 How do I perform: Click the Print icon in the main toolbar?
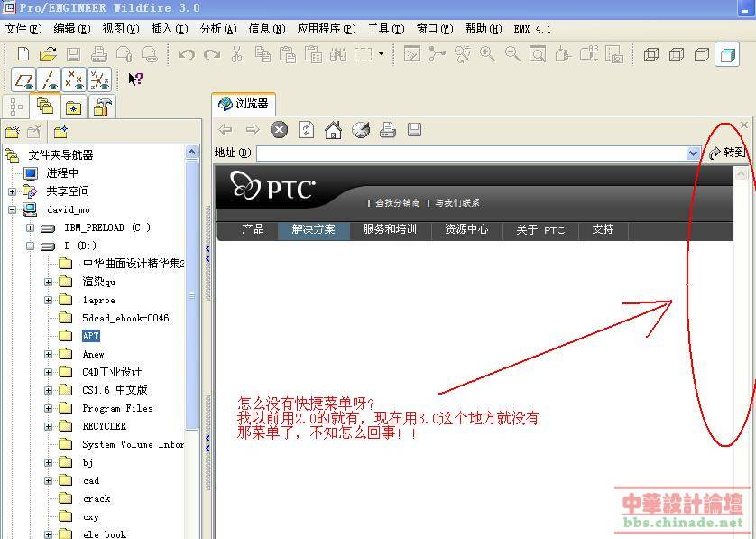point(99,54)
